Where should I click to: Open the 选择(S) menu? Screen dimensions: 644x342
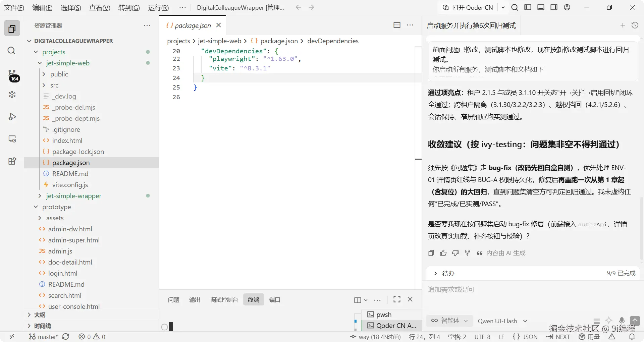point(71,8)
